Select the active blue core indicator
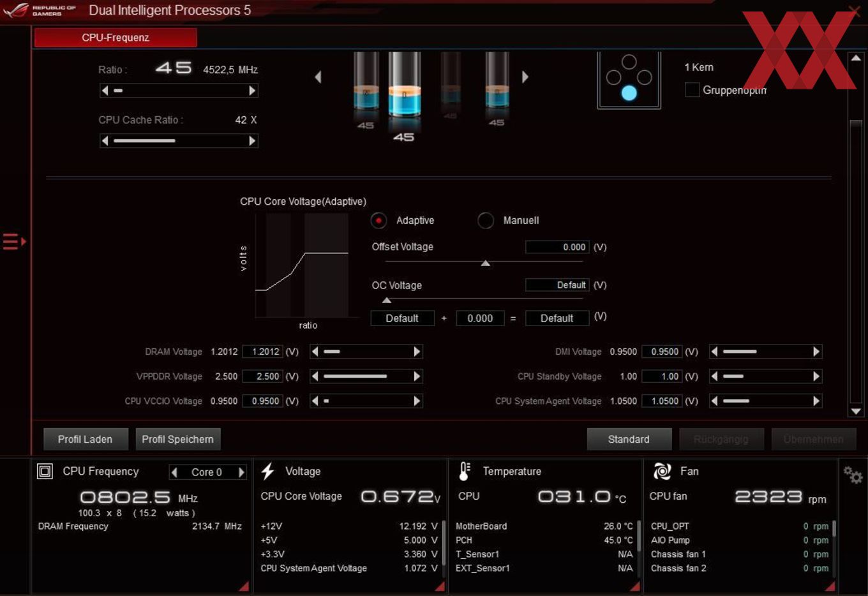The width and height of the screenshot is (868, 596). [x=629, y=93]
